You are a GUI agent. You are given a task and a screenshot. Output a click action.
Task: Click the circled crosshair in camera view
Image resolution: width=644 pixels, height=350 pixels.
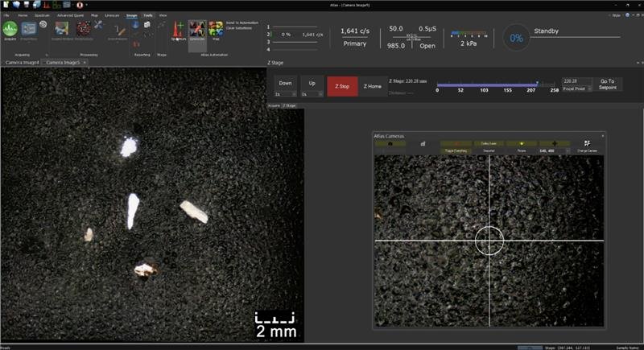pyautogui.click(x=489, y=241)
